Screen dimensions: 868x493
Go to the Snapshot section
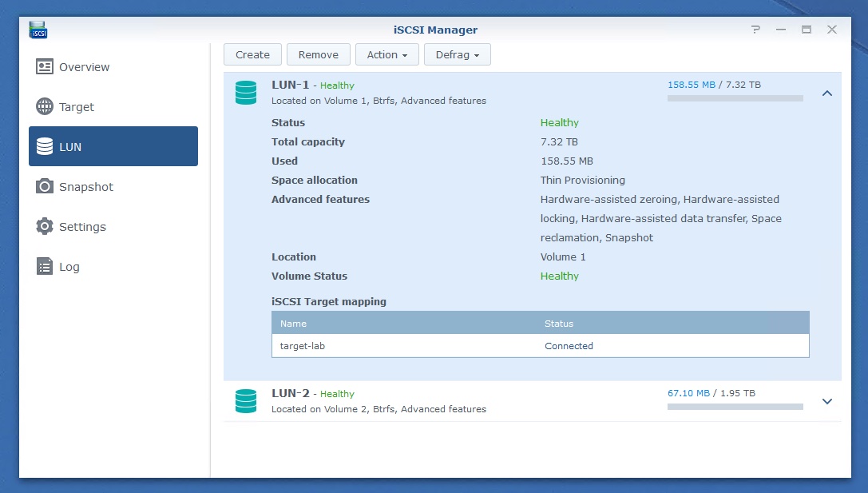click(86, 187)
